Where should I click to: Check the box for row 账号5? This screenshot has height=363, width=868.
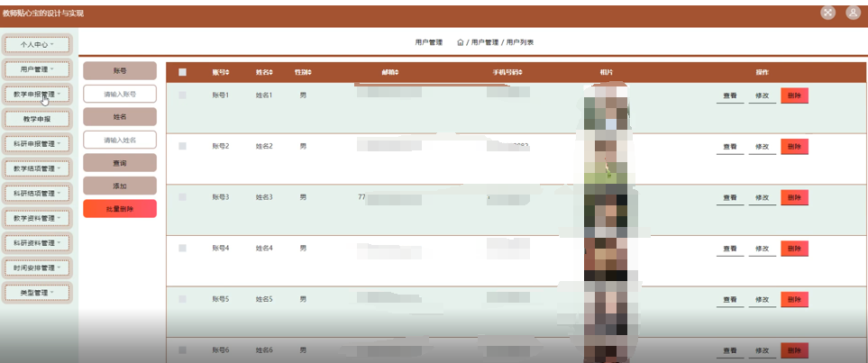click(182, 299)
